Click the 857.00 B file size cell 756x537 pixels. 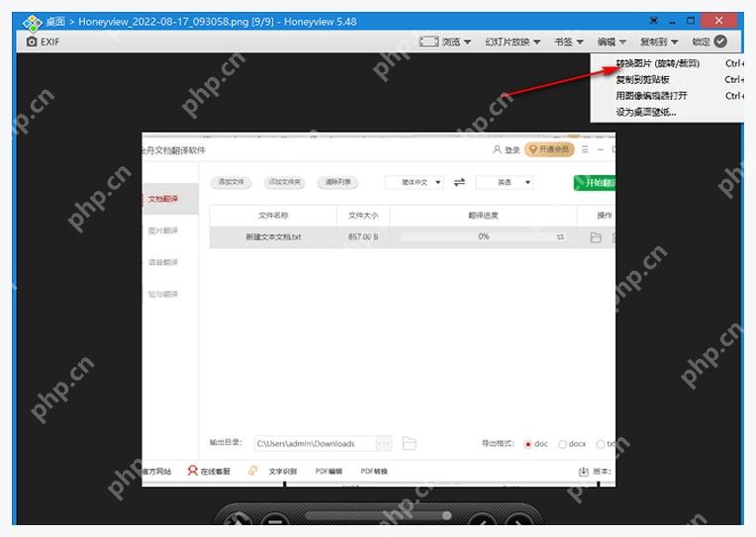tap(363, 237)
